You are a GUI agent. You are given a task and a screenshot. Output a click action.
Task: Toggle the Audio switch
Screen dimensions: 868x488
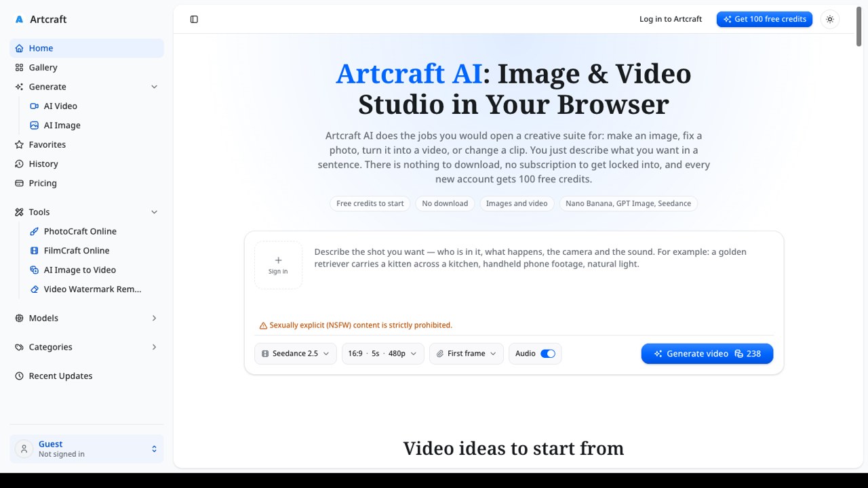[x=548, y=354]
